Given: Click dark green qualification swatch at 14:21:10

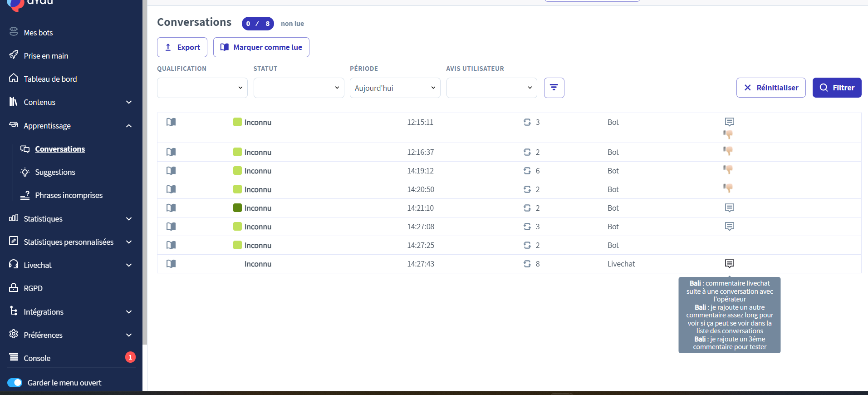Looking at the screenshot, I should [x=237, y=208].
